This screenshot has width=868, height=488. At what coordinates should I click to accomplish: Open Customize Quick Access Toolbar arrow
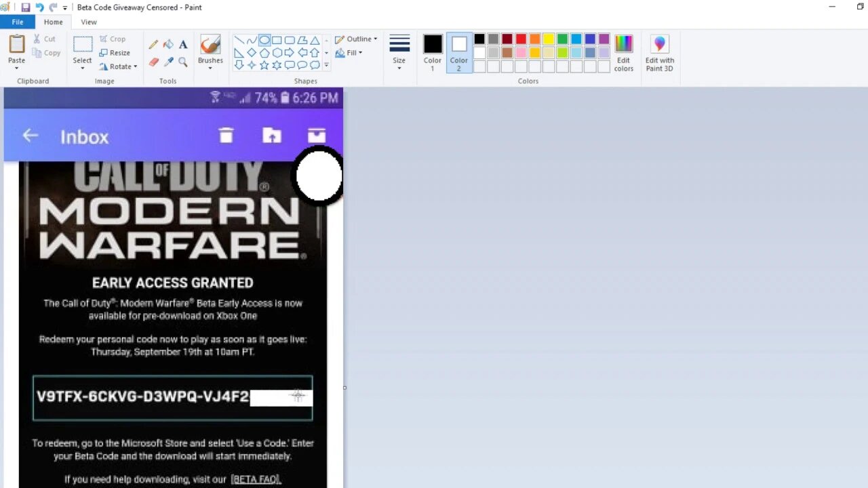tap(65, 7)
